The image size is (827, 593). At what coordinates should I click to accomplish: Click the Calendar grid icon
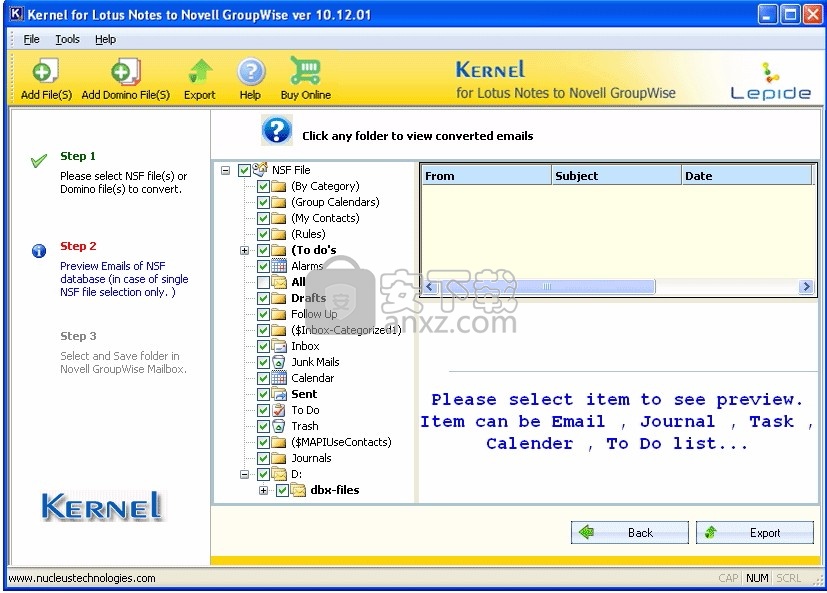tap(278, 378)
